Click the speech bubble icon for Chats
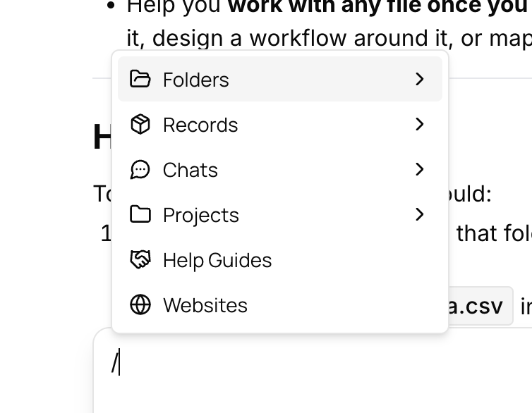Viewport: 532px width, 413px height. pos(140,169)
